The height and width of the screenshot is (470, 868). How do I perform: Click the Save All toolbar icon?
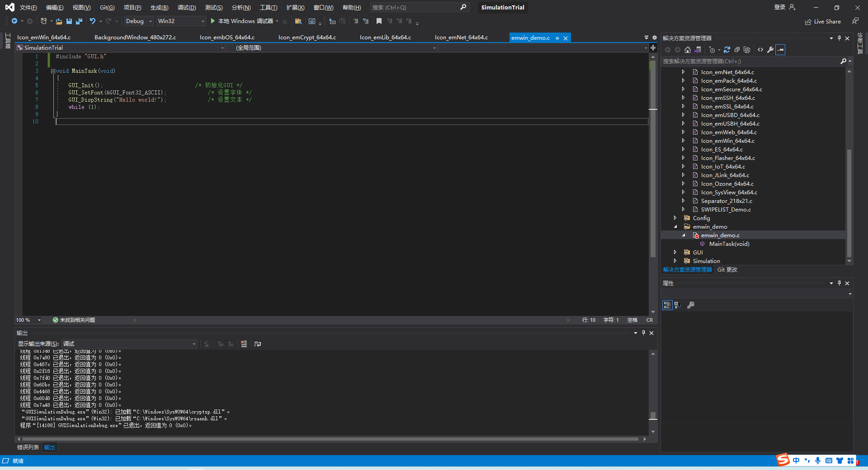[79, 21]
